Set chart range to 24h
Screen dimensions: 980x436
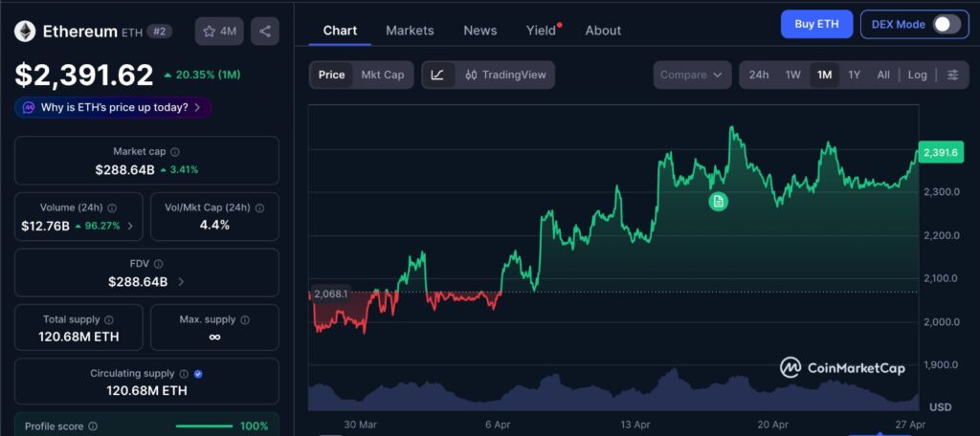point(759,75)
